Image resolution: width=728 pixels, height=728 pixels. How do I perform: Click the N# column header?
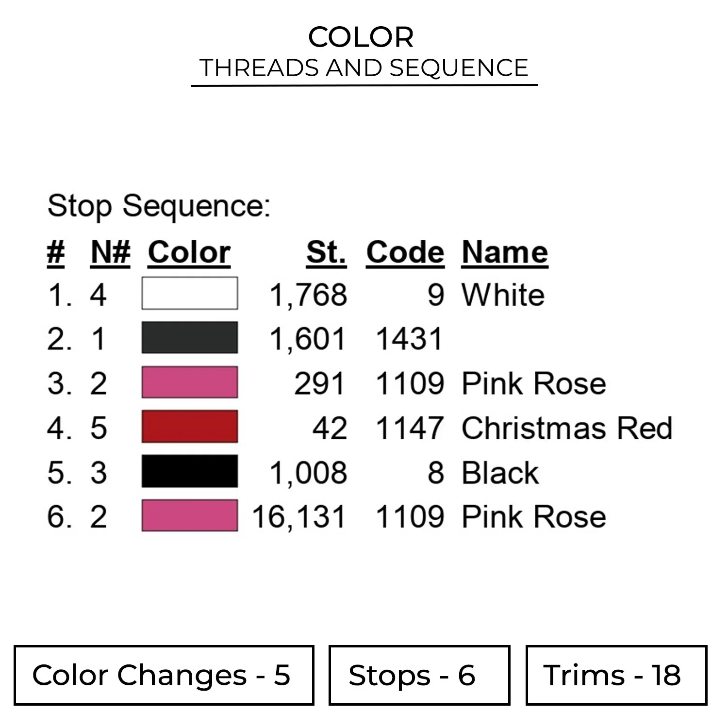(110, 252)
